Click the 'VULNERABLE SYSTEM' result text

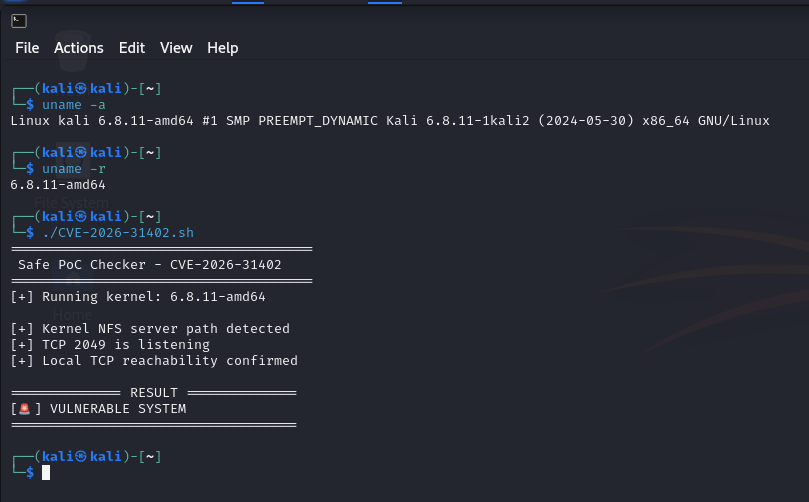pos(118,409)
